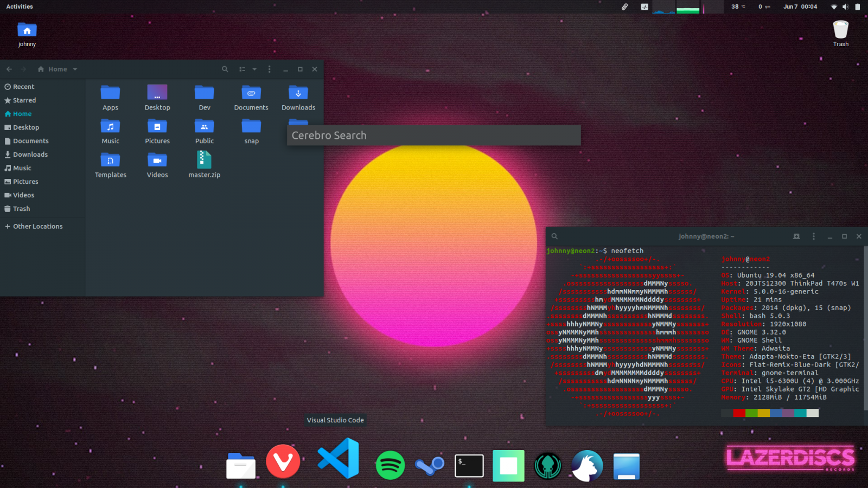The width and height of the screenshot is (868, 488).
Task: Open the three-dot menu in the terminal
Action: 813,236
